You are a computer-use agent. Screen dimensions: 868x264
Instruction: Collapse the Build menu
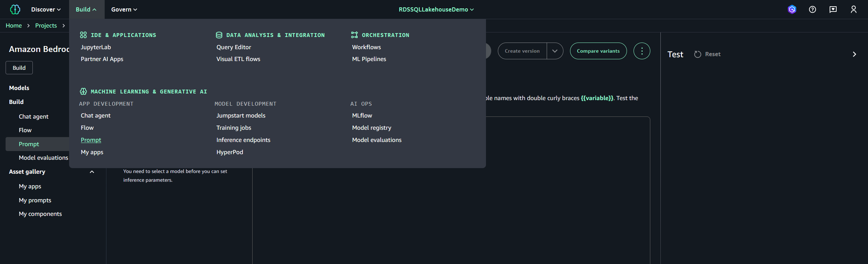[x=86, y=9]
